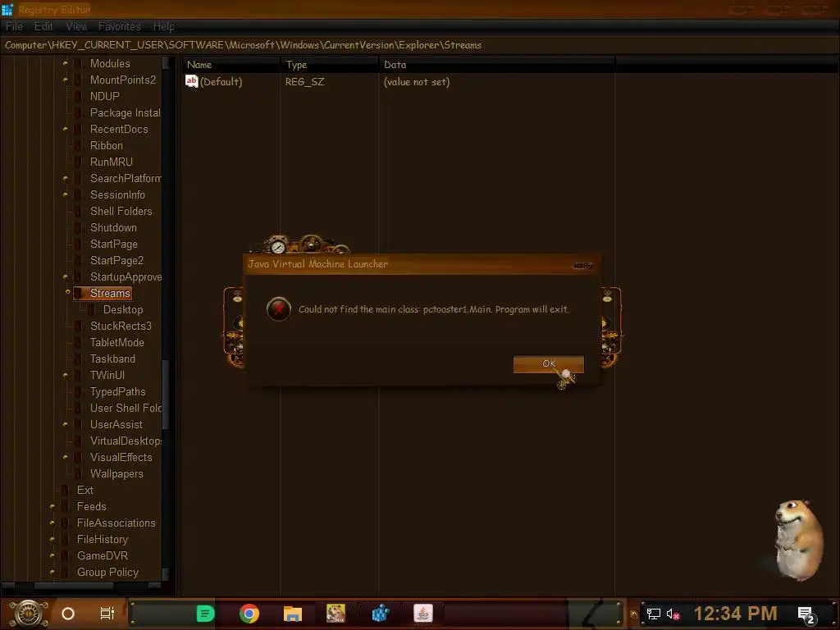Select the TabletMode key
The height and width of the screenshot is (630, 840).
[x=116, y=342]
